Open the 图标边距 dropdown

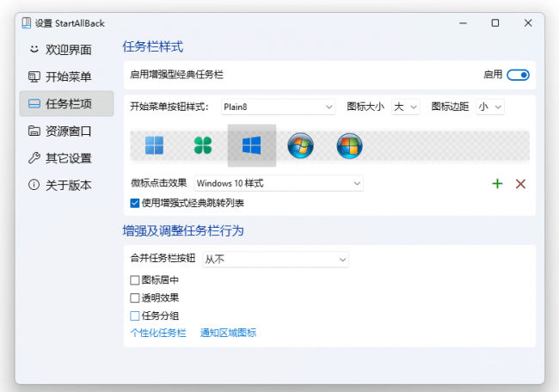click(x=490, y=107)
